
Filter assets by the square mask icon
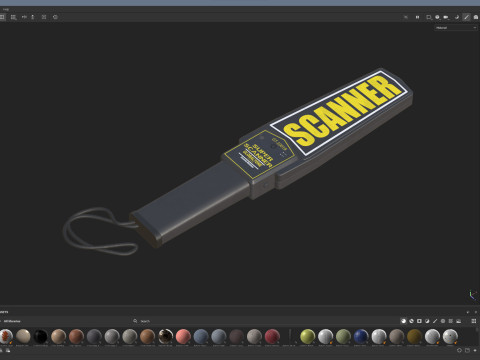(419, 321)
